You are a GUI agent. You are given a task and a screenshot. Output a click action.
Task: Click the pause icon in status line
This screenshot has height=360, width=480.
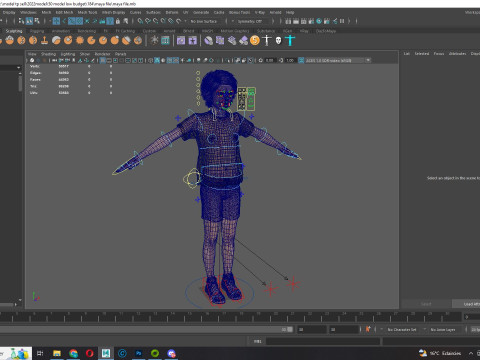click(342, 21)
